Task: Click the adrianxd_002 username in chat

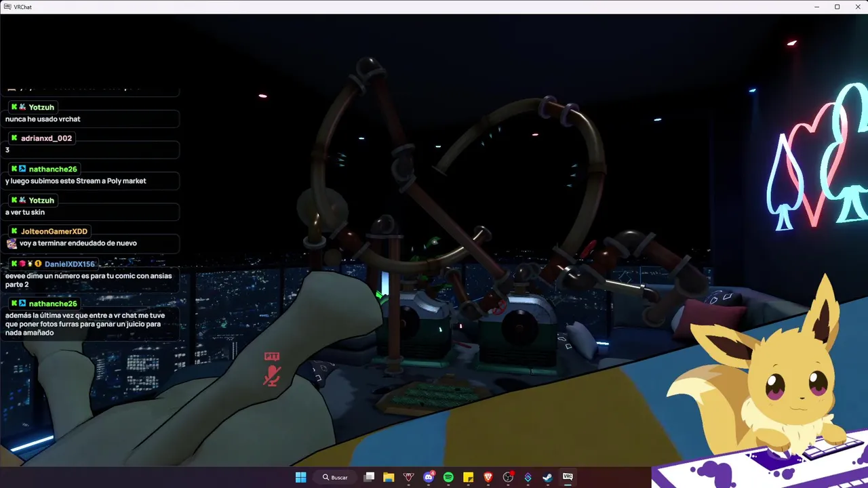Action: (46, 138)
